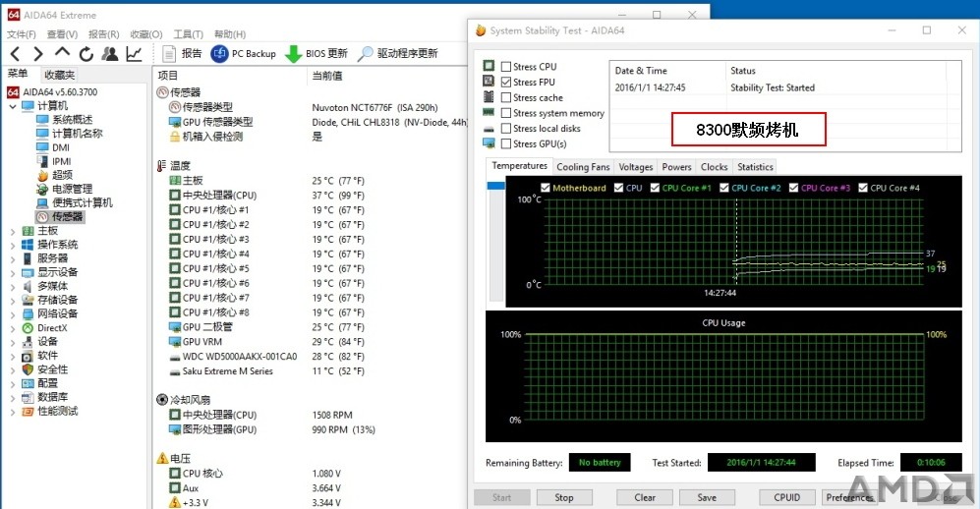The image size is (980, 509).
Task: Enable the Stress GPU(s) checkbox
Action: (506, 143)
